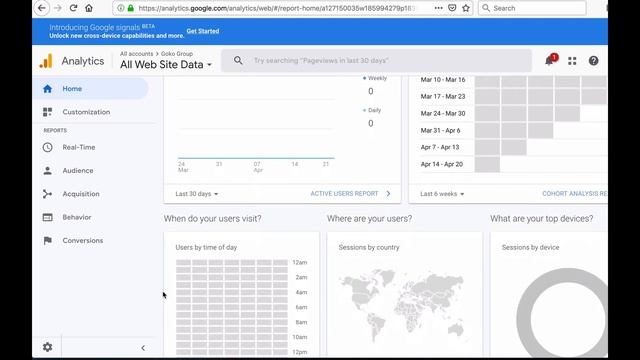This screenshot has width=640, height=360.
Task: Click the Users by time of day heatmap
Action: 232,307
